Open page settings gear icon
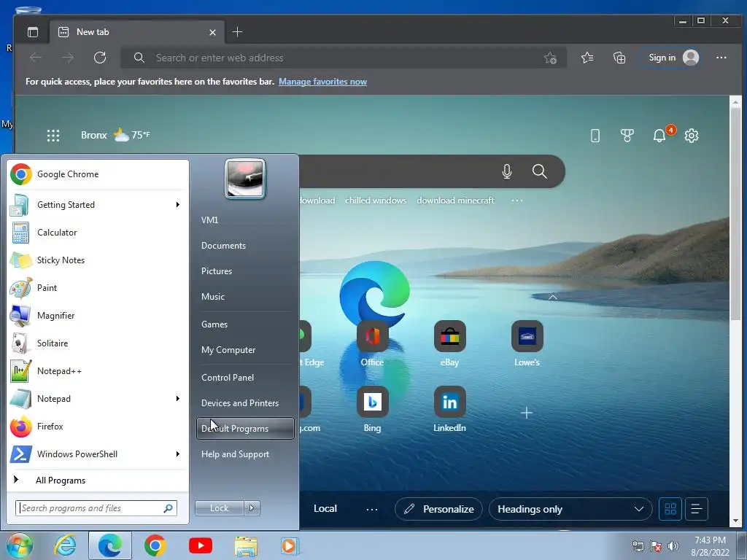This screenshot has width=747, height=560. click(x=692, y=136)
